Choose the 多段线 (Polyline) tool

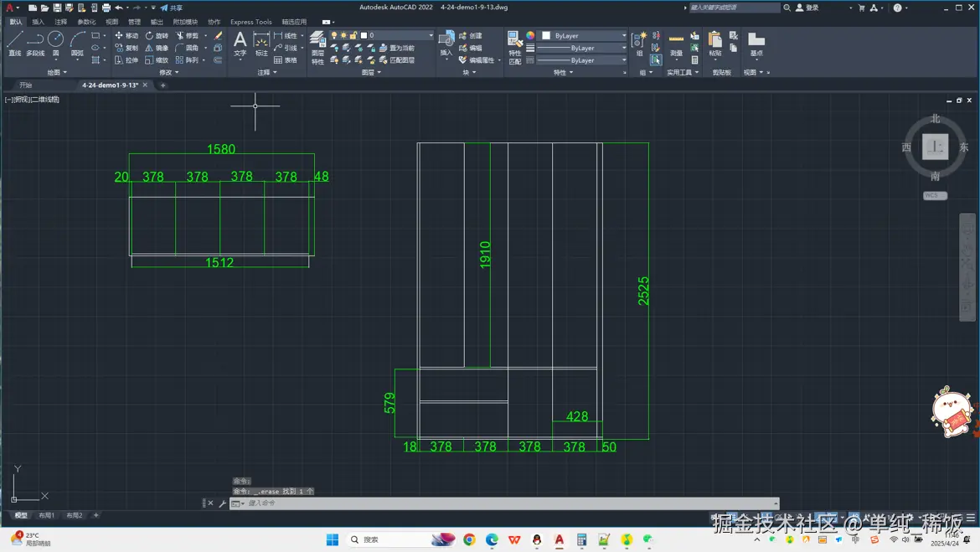35,44
